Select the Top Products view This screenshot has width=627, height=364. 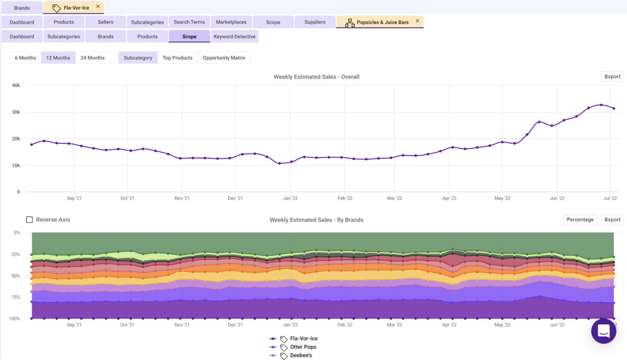pyautogui.click(x=177, y=58)
